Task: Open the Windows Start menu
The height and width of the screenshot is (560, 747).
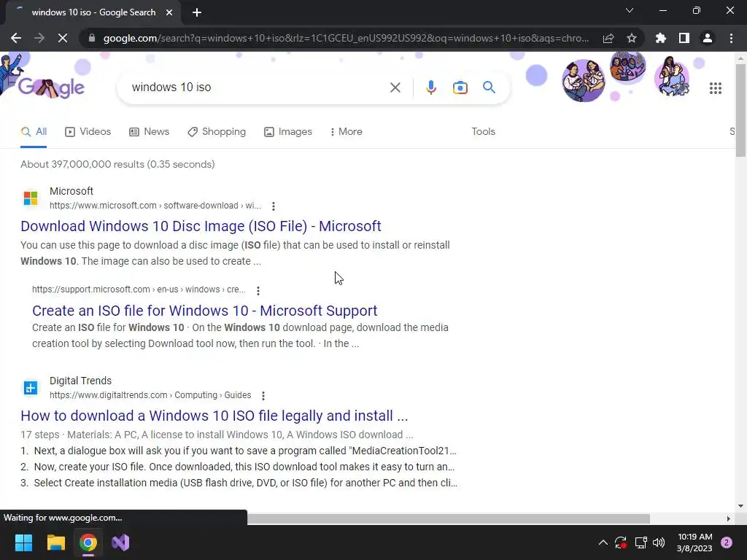Action: pos(23,542)
